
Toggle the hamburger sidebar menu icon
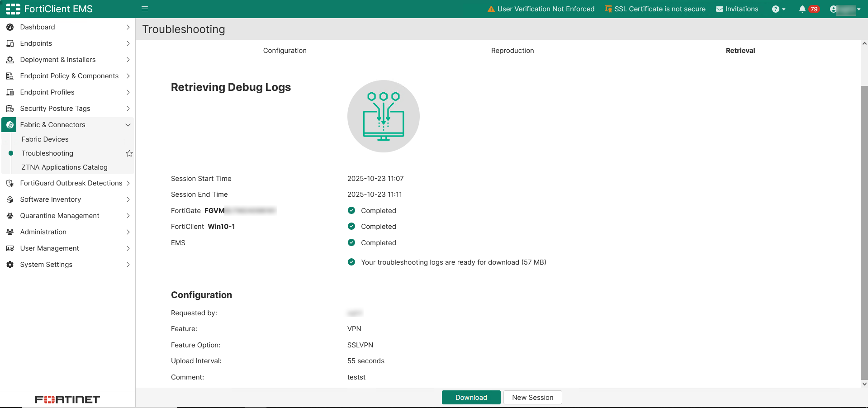145,9
